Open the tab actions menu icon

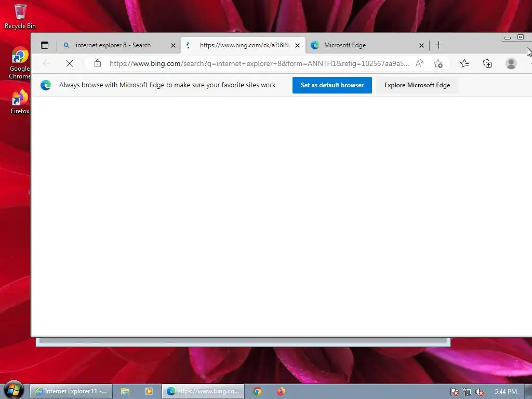[45, 45]
